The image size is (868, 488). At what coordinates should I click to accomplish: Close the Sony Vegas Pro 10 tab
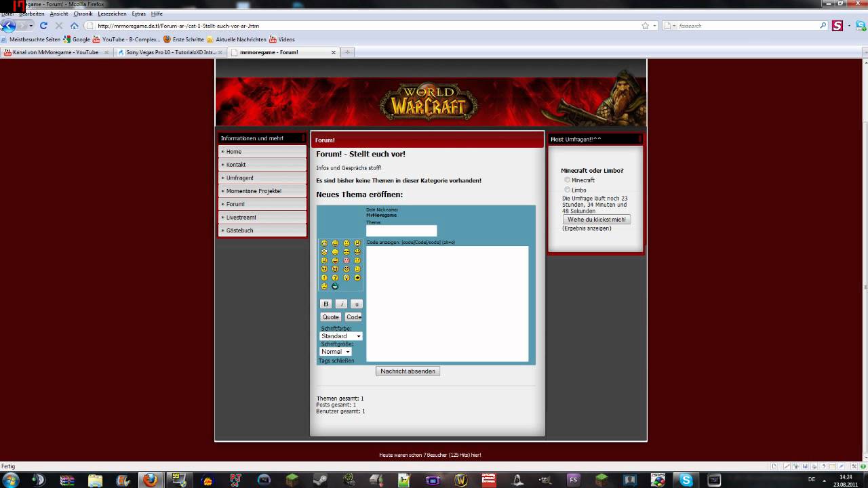point(220,52)
